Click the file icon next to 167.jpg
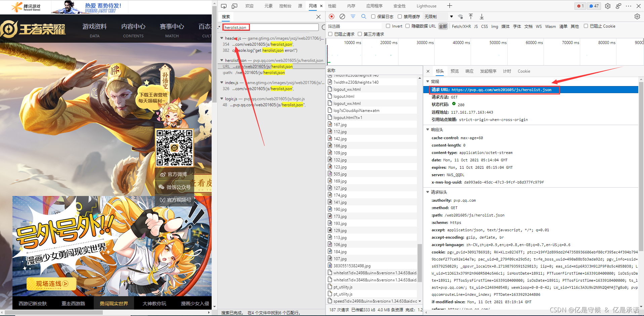The height and width of the screenshot is (316, 644). 330,124
